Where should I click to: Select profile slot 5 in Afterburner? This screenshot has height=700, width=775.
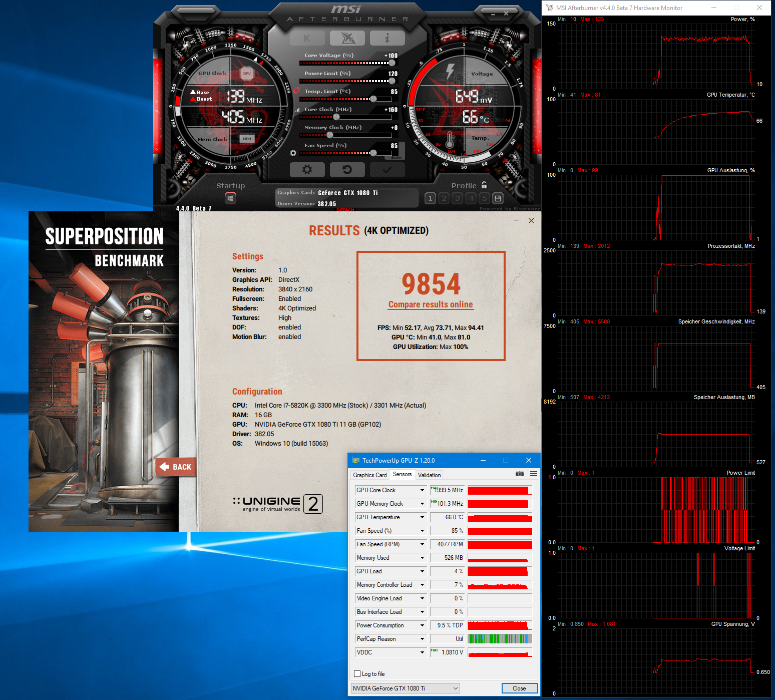click(x=484, y=198)
